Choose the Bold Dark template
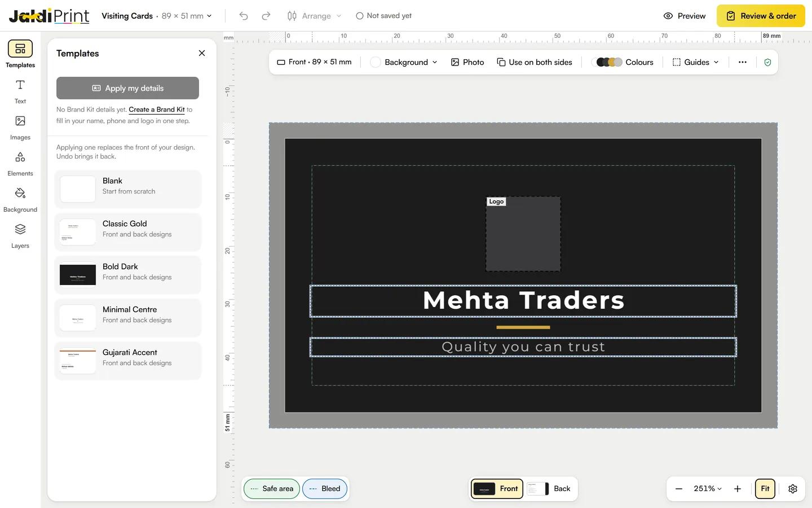Image resolution: width=812 pixels, height=508 pixels. point(128,275)
